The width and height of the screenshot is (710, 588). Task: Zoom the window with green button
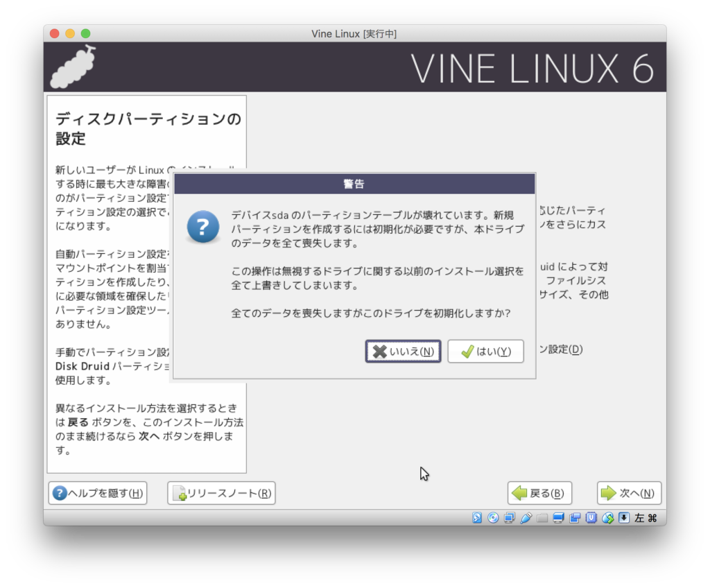pyautogui.click(x=85, y=33)
